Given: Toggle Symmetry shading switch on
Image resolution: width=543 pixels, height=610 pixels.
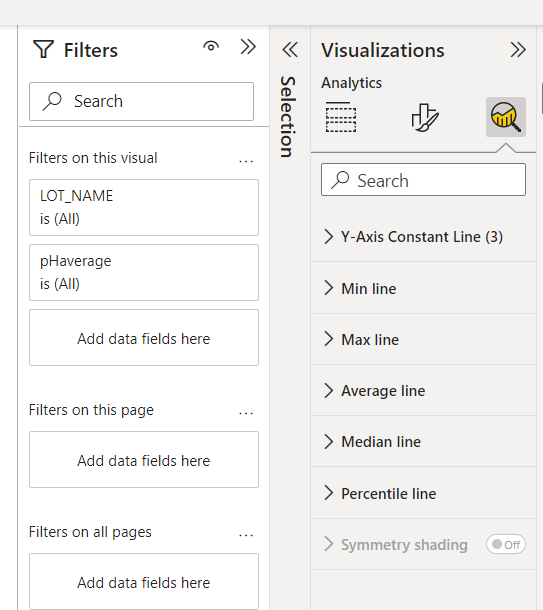Looking at the screenshot, I should click(506, 544).
